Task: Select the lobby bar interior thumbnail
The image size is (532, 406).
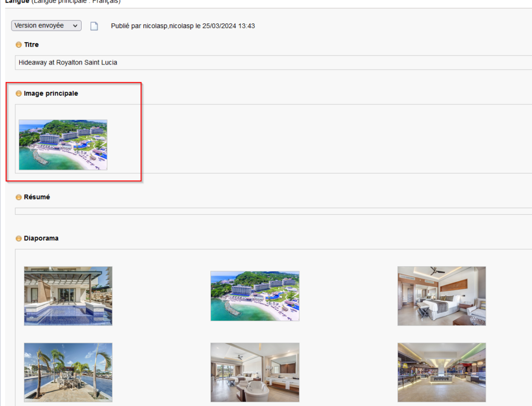Action: [442, 372]
